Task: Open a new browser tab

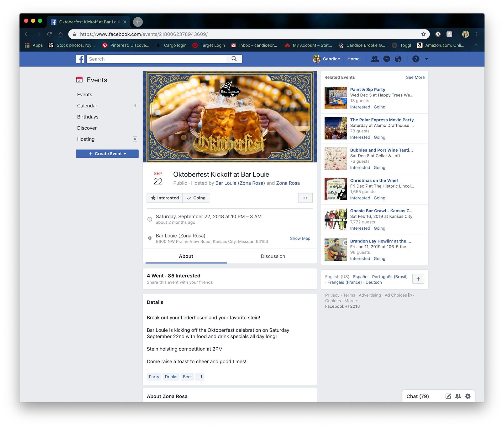Action: [x=138, y=22]
